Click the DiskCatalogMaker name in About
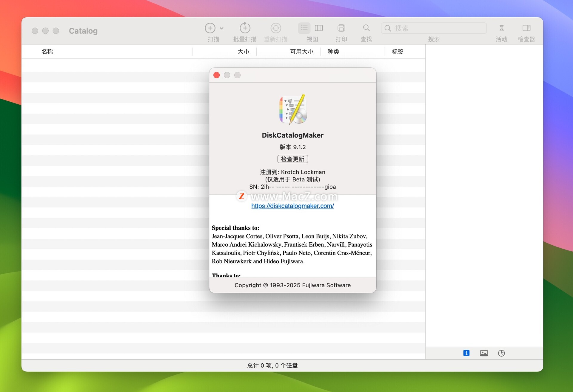The width and height of the screenshot is (573, 392). (x=292, y=135)
